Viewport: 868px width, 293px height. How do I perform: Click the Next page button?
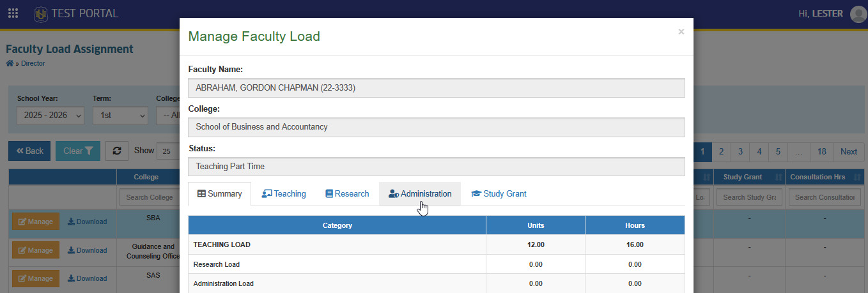click(849, 151)
